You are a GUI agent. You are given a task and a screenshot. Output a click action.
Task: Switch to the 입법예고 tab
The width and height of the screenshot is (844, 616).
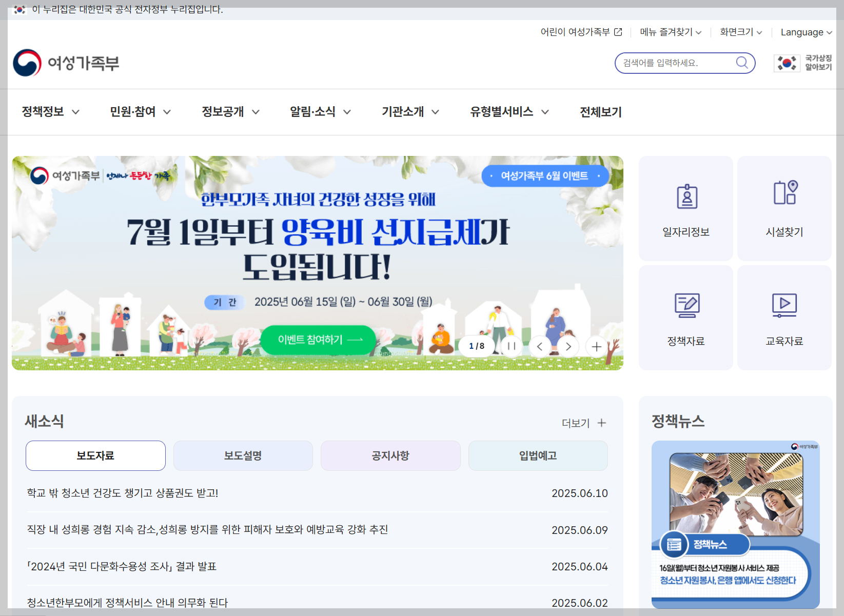coord(538,455)
